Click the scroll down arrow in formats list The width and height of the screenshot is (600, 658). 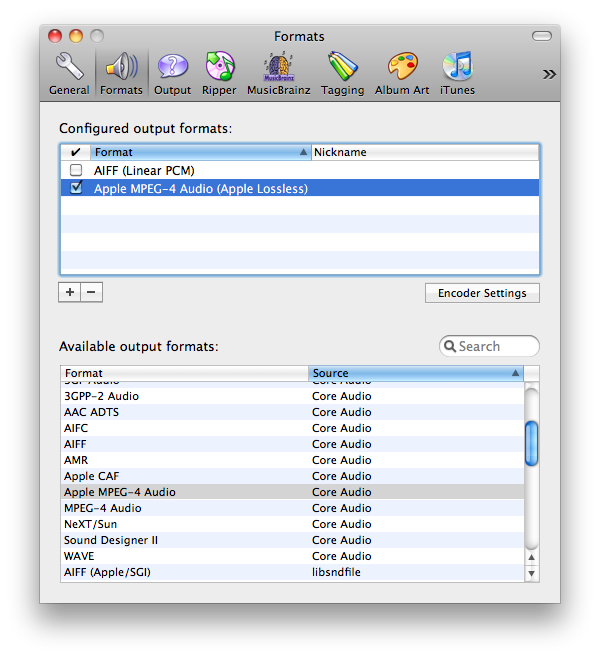click(531, 573)
